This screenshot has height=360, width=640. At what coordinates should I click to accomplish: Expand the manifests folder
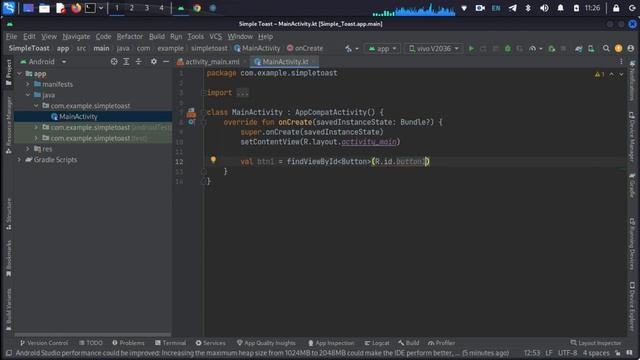28,84
